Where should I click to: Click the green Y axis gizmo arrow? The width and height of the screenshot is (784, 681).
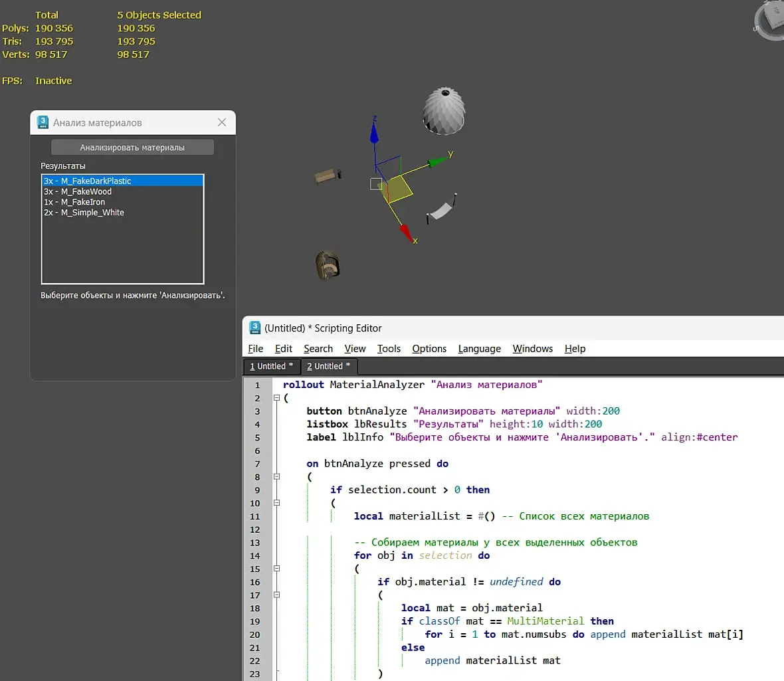point(437,161)
